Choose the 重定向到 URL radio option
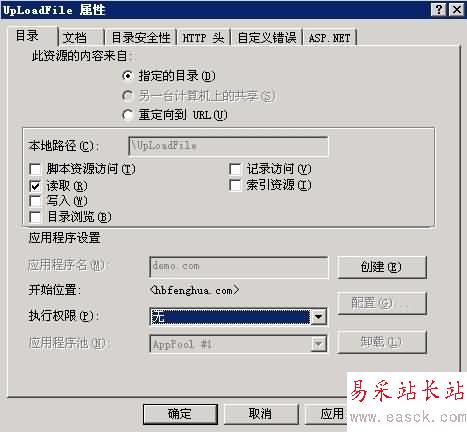467x432 pixels. point(127,115)
